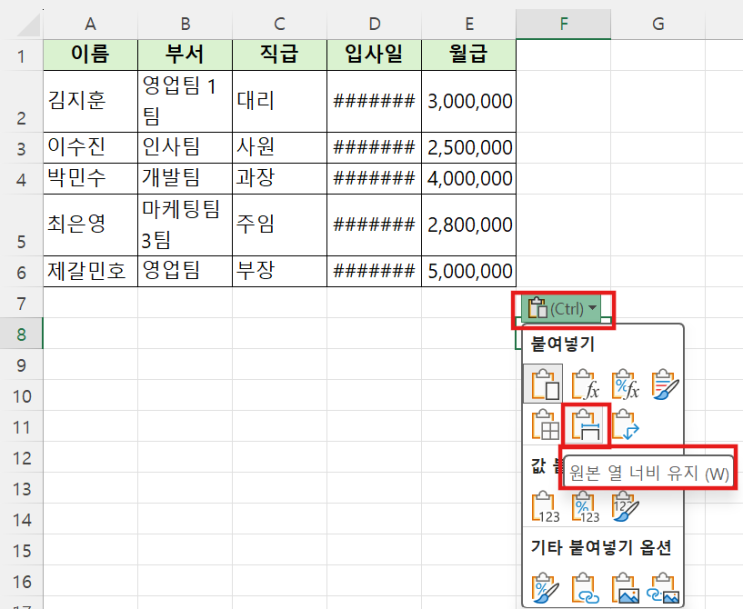Image resolution: width=743 pixels, height=609 pixels.
Task: Select cell containing 제갈민호
Action: point(90,272)
